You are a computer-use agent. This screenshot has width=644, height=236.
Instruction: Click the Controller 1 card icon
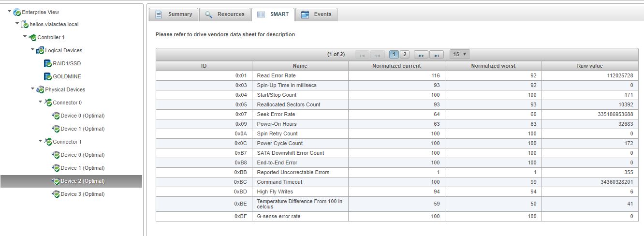tap(32, 38)
